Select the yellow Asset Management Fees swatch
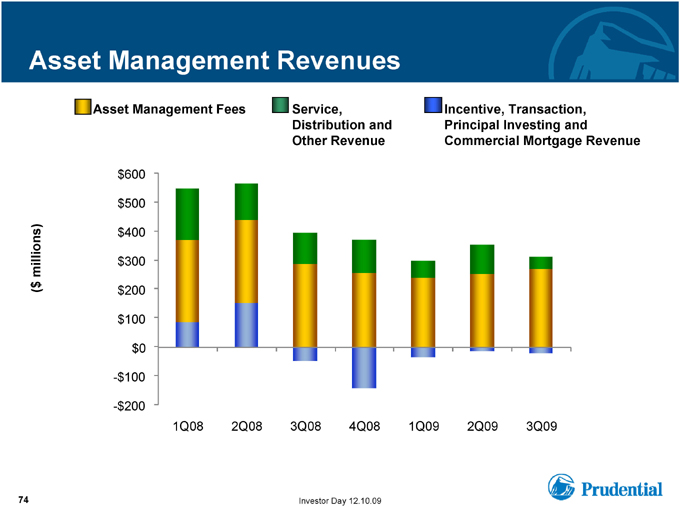680x507 pixels. point(82,107)
